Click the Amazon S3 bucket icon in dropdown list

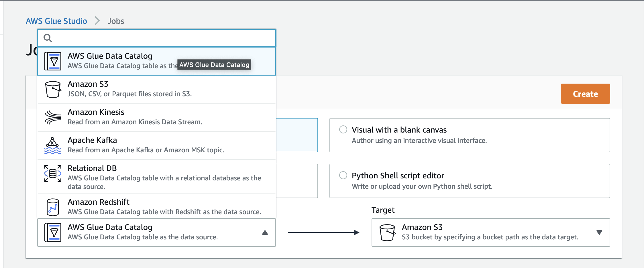(x=53, y=89)
